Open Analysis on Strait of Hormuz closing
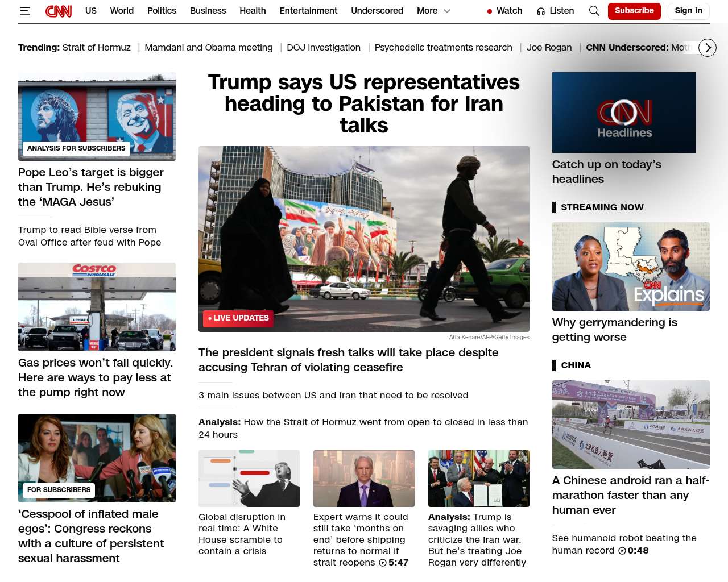The height and width of the screenshot is (582, 728). pos(363,429)
